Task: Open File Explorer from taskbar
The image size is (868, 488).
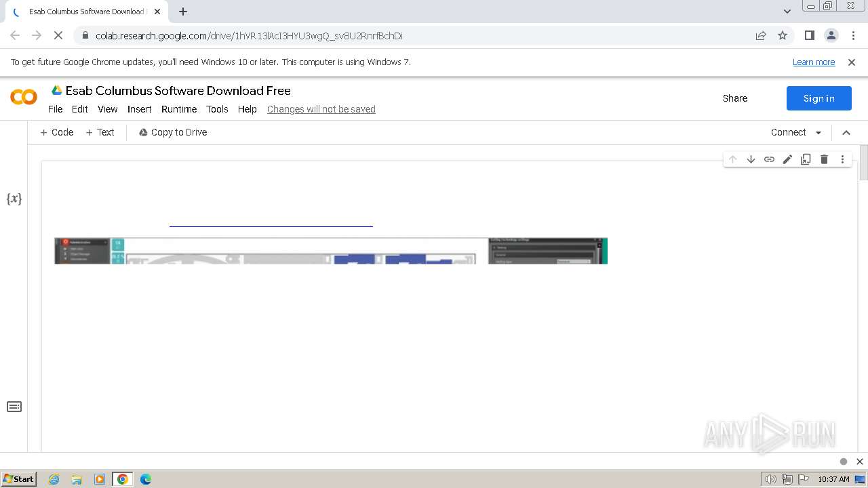Action: click(77, 479)
